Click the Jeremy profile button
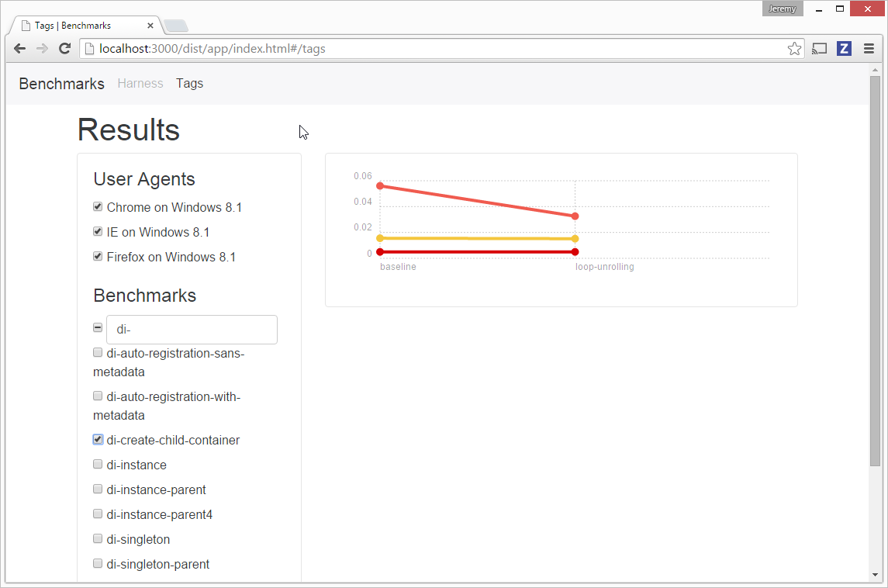Viewport: 888px width, 588px height. point(782,9)
